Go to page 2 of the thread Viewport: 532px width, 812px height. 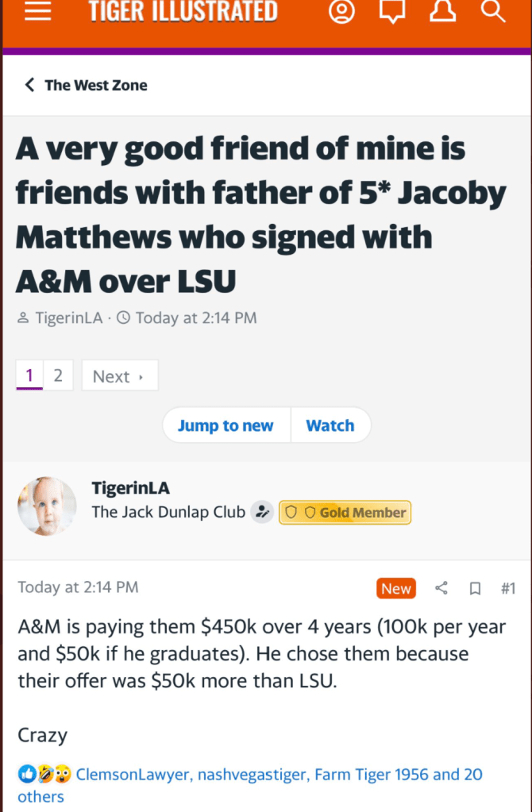click(58, 375)
